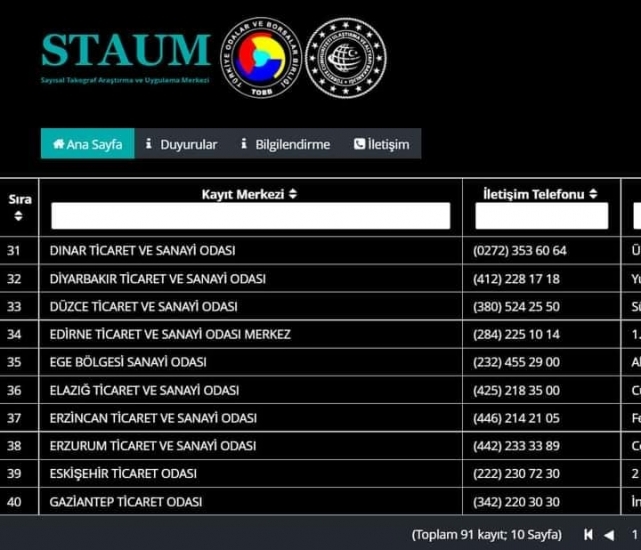This screenshot has height=550, width=641.
Task: Click the STAUM logo
Action: click(126, 56)
